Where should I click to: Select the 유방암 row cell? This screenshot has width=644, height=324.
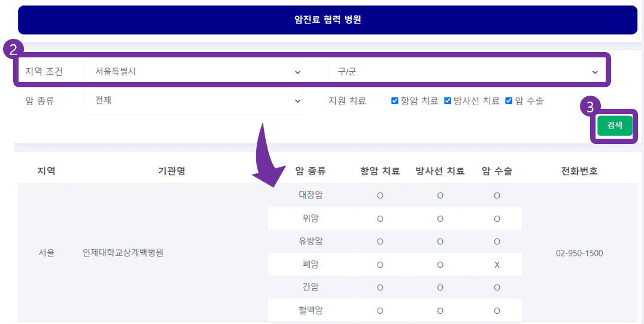311,241
